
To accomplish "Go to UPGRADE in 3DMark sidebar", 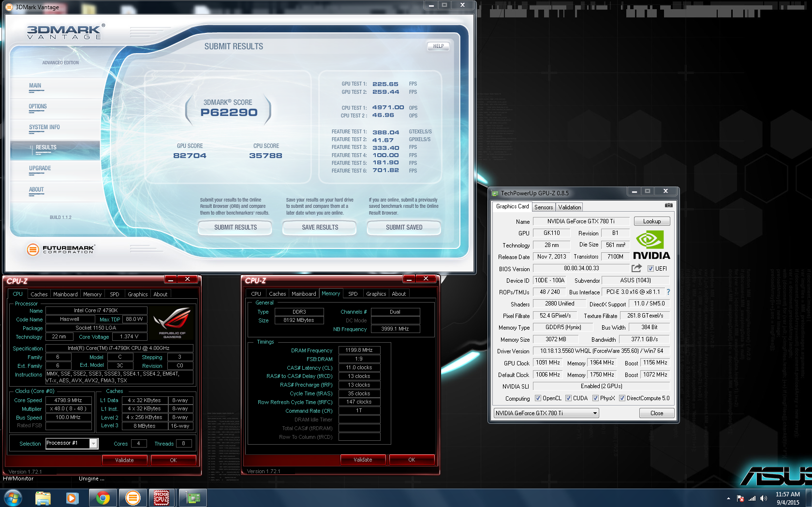I will [x=40, y=168].
